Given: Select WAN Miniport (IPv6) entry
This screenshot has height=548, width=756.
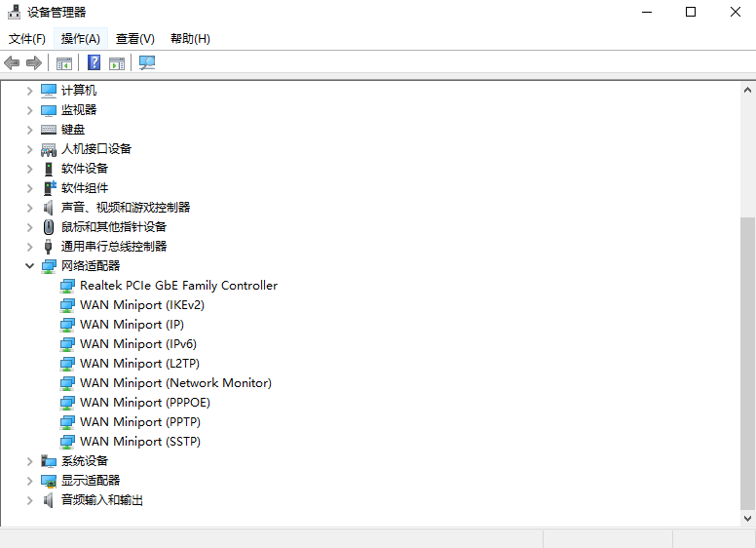Looking at the screenshot, I should [x=138, y=344].
